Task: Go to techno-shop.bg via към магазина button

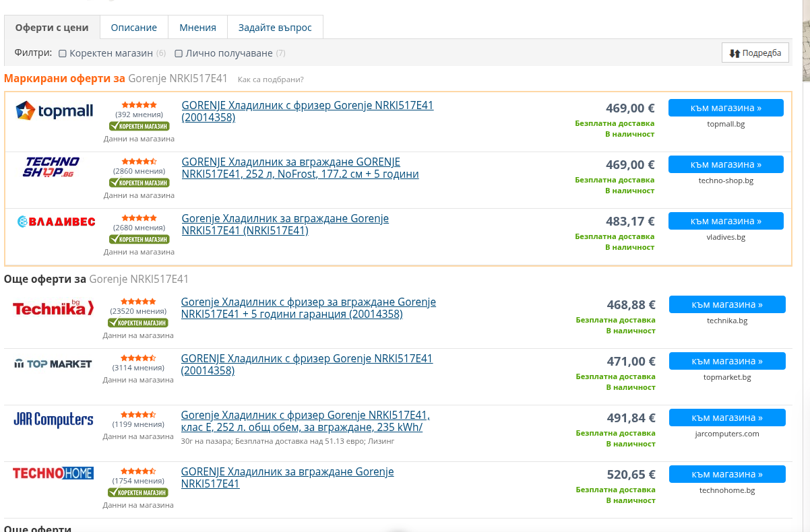Action: coord(726,164)
